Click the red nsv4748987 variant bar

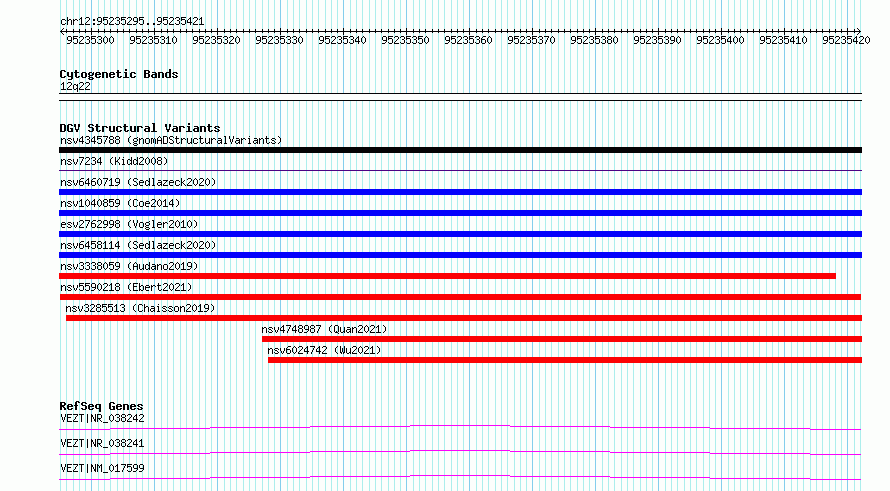[x=562, y=339]
